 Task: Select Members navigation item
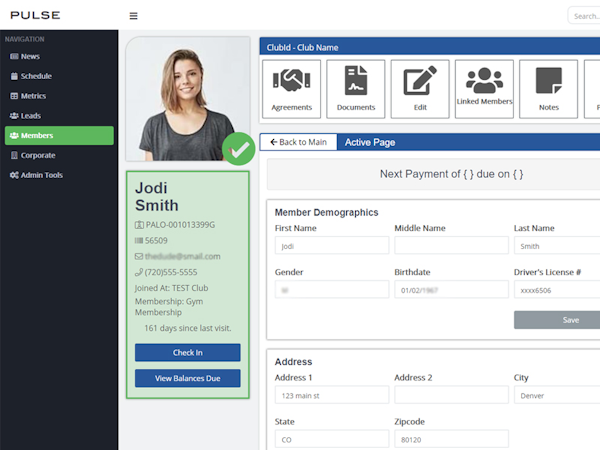click(x=59, y=135)
